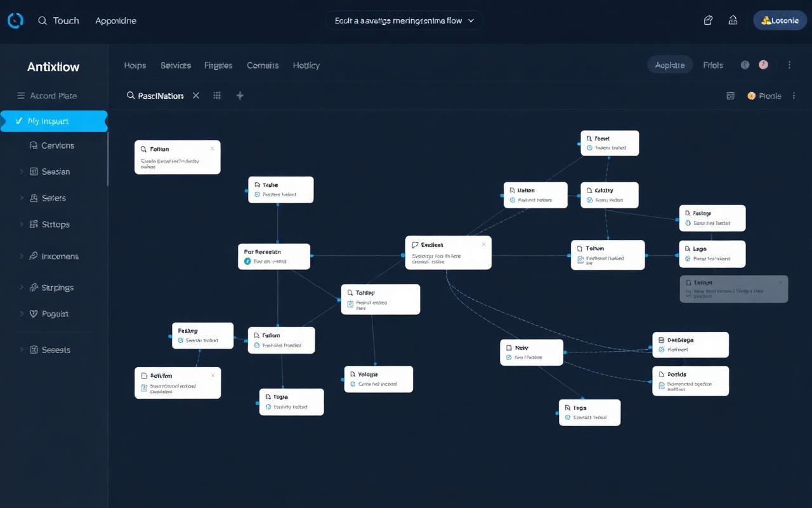This screenshot has width=812, height=508.
Task: Select the "Tafdpy" node title
Action: (365, 293)
